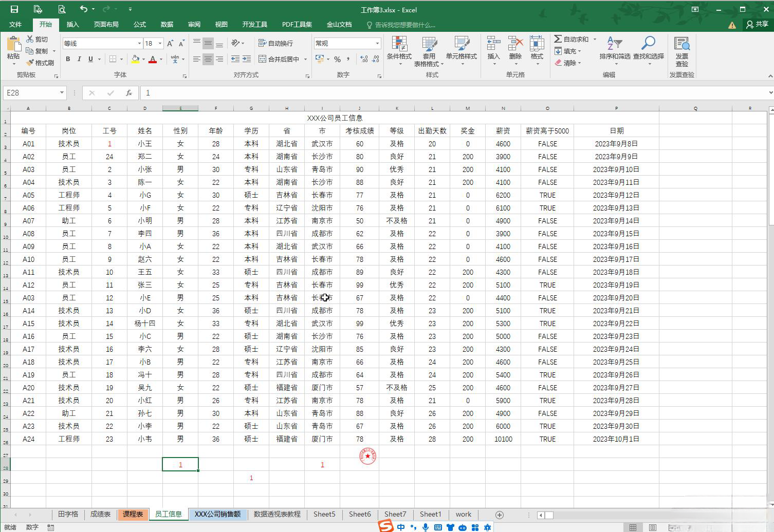The width and height of the screenshot is (774, 532).
Task: Switch to Page Layout view in status bar
Action: 652,527
